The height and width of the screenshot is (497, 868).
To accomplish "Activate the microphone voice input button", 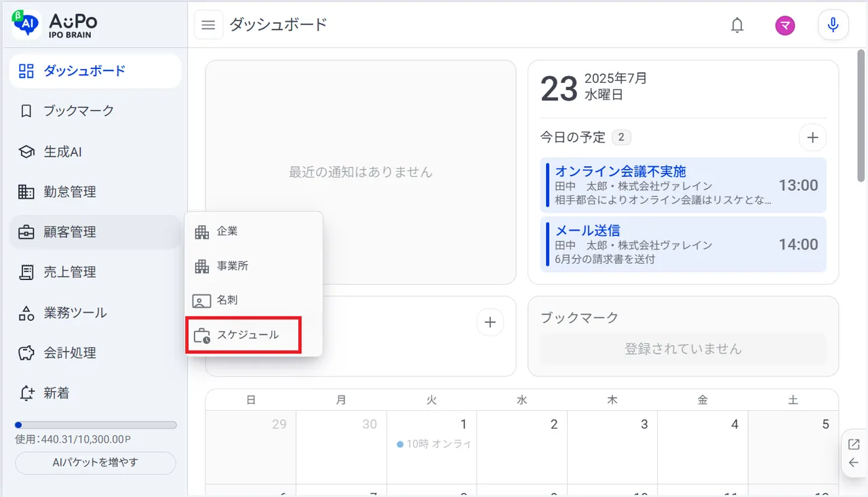I will [833, 26].
